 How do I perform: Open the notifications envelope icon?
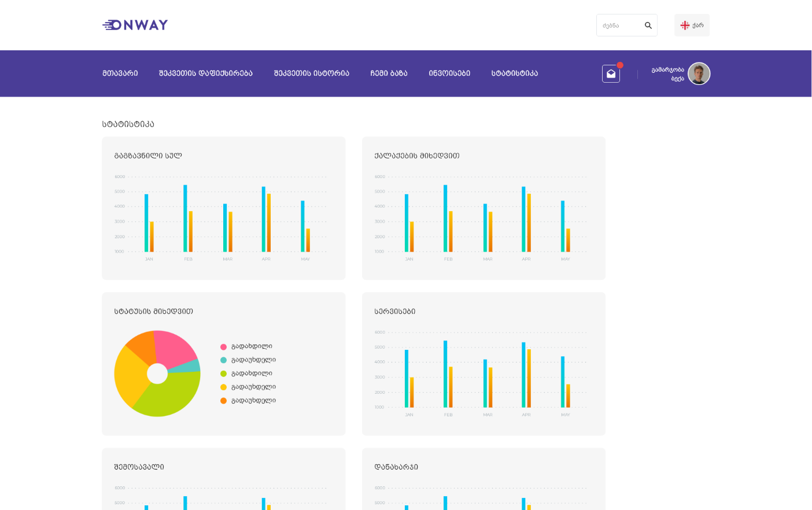click(x=611, y=73)
